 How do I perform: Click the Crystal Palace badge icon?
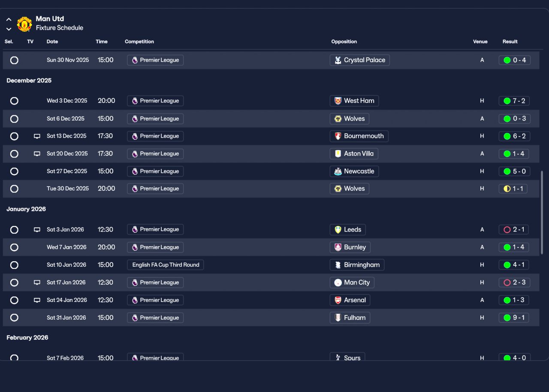click(x=338, y=60)
